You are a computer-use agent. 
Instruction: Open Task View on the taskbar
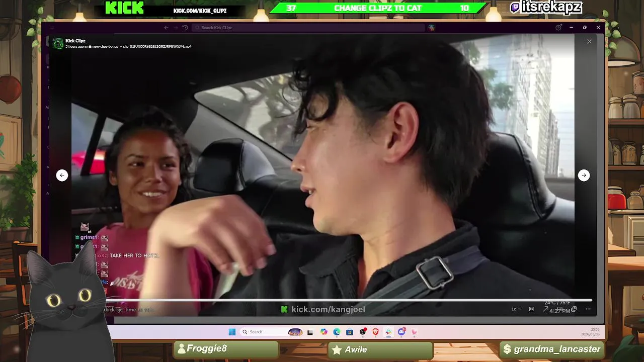pos(310,332)
